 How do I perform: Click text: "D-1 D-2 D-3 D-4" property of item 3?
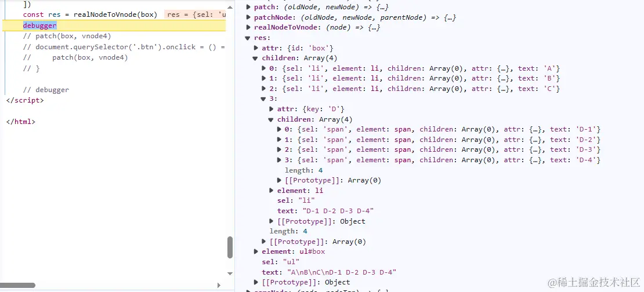pos(325,211)
